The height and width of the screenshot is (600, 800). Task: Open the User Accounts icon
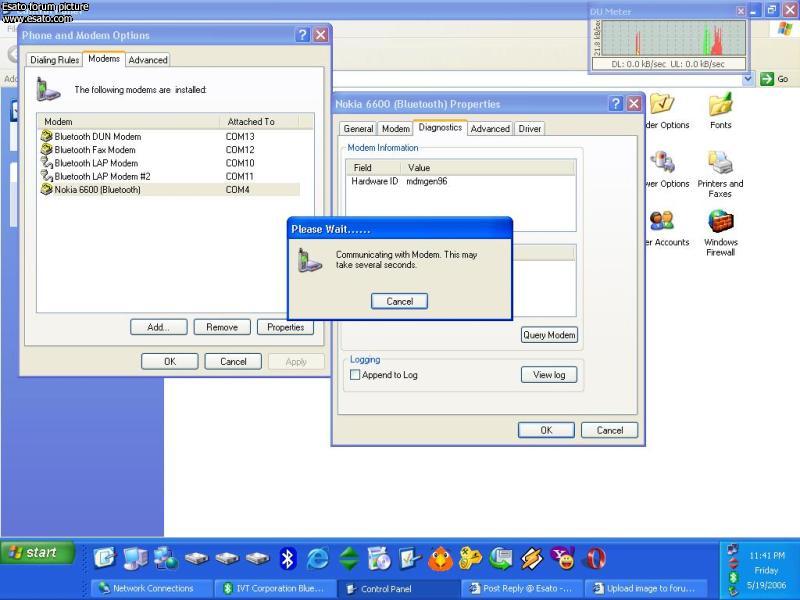click(x=665, y=229)
